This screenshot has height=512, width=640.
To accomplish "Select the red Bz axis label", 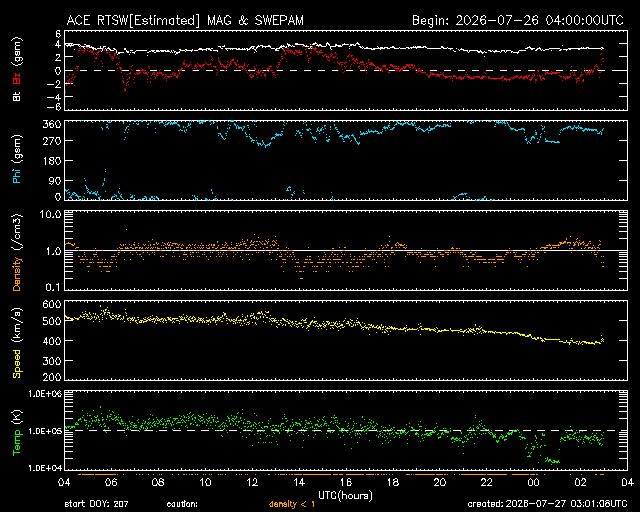I will click(x=17, y=75).
